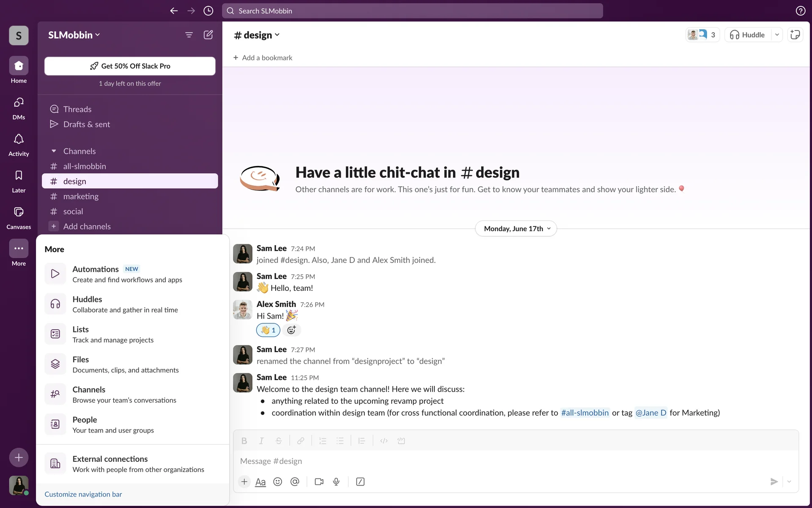Viewport: 812px width, 508px height.
Task: Click the record audio microphone icon
Action: pos(336,482)
